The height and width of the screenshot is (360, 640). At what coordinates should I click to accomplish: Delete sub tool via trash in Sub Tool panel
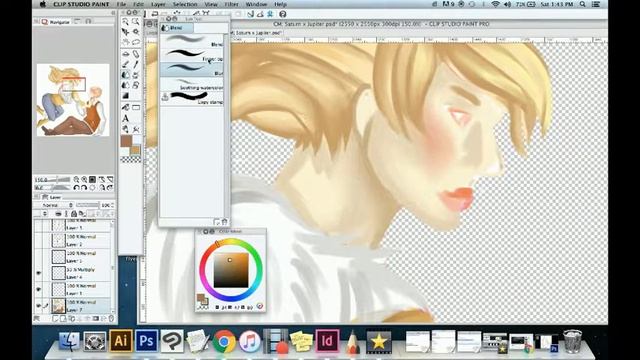[x=224, y=222]
